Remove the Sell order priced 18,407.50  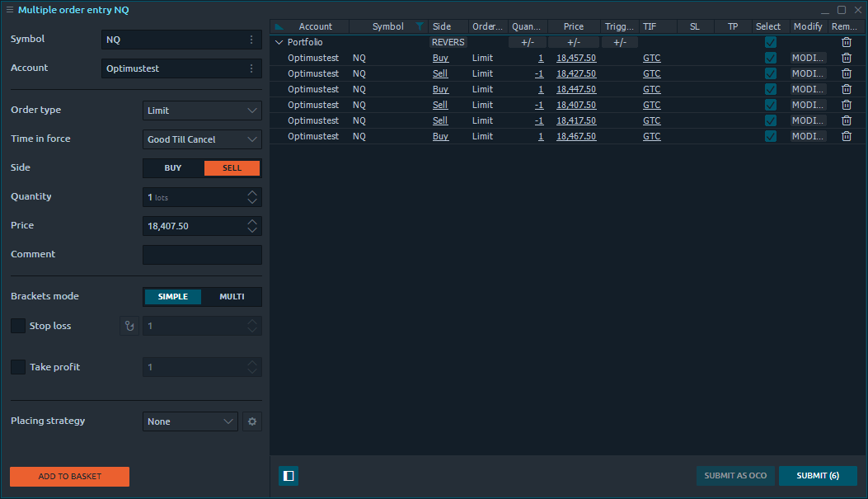click(x=846, y=105)
